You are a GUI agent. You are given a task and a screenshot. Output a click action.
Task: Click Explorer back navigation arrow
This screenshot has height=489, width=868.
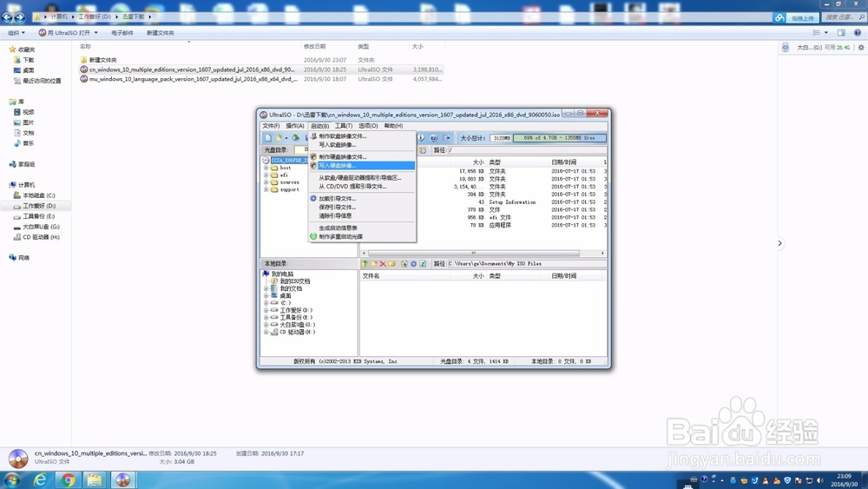coord(7,17)
